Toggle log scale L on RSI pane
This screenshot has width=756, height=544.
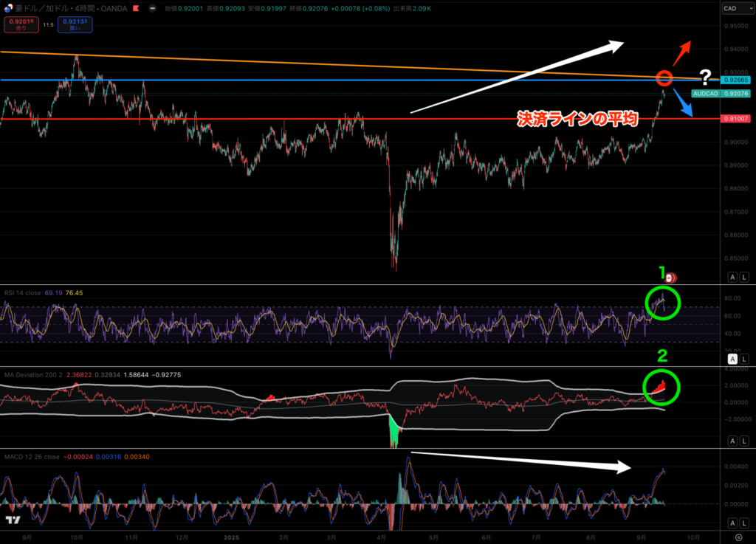[x=744, y=359]
